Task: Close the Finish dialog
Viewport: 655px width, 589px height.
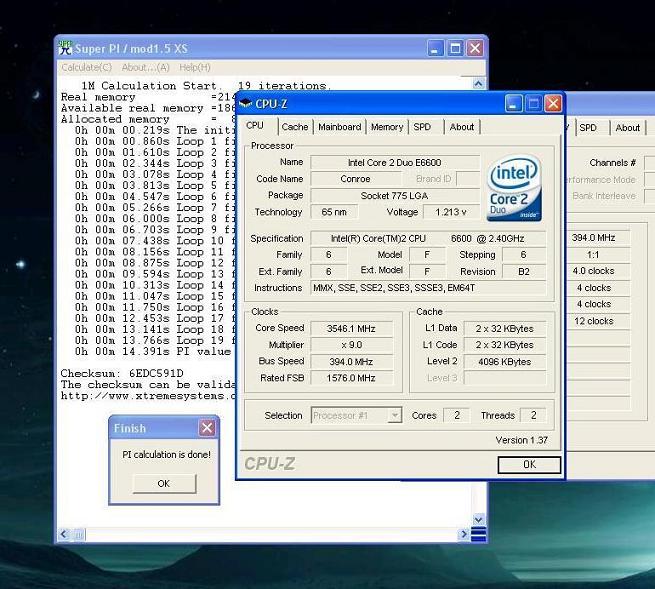Action: point(207,428)
